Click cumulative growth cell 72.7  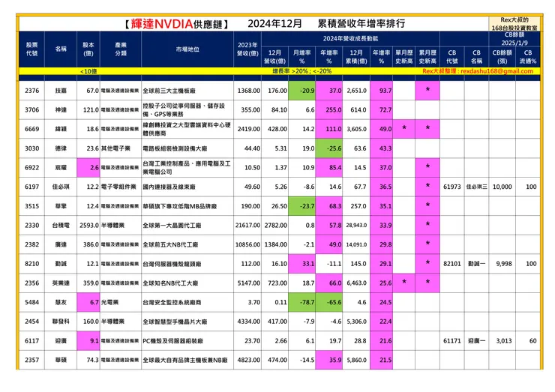point(382,109)
